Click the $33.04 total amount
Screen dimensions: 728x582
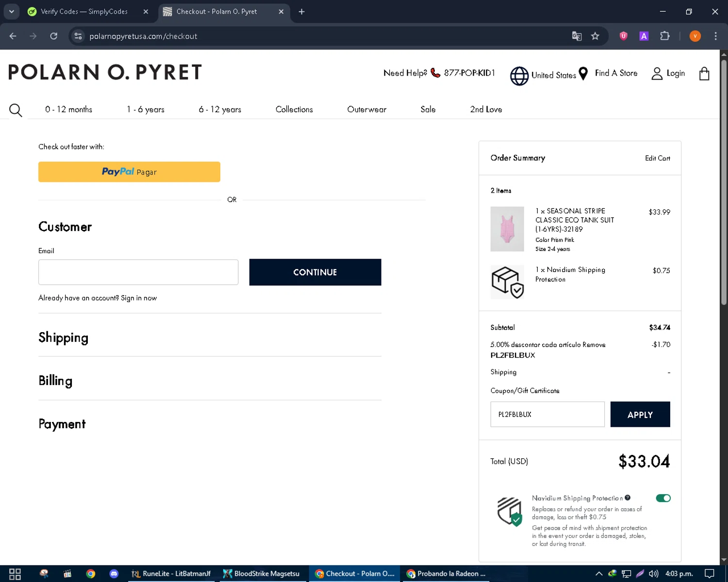coord(644,461)
